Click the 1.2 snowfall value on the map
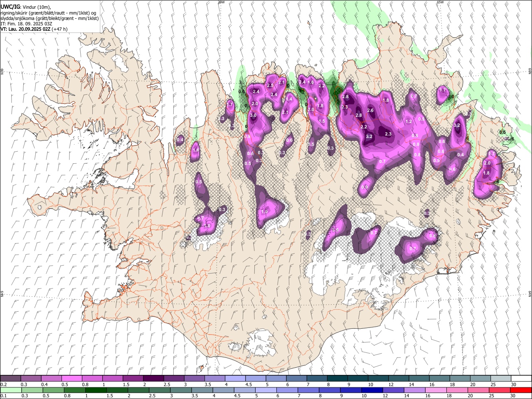Screen dimensions: 532x399 click(408, 121)
